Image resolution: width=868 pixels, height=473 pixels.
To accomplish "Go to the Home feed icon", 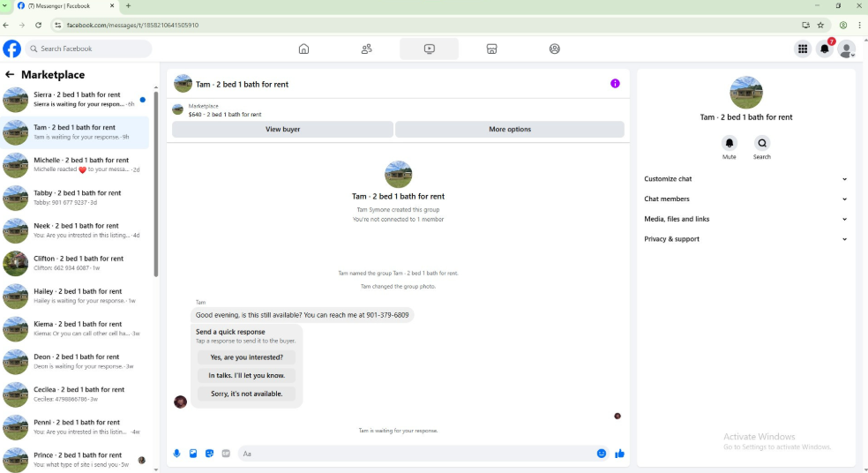I will coord(303,49).
